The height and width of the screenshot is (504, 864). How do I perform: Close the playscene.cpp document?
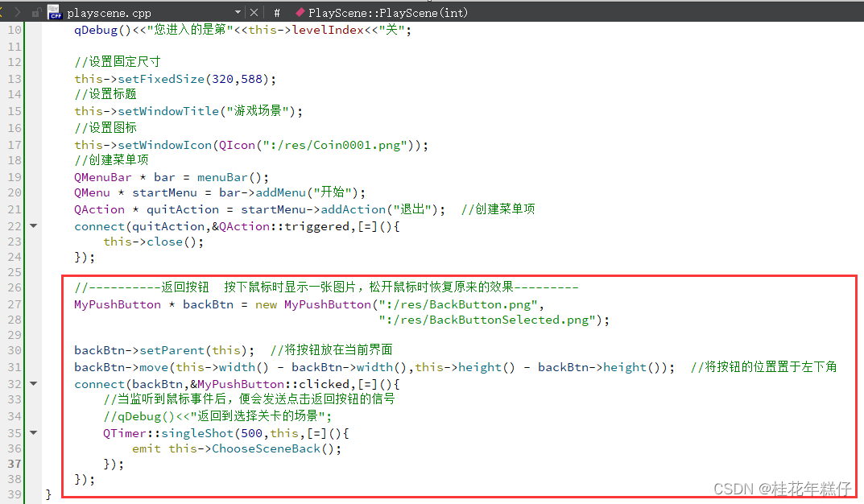click(254, 12)
